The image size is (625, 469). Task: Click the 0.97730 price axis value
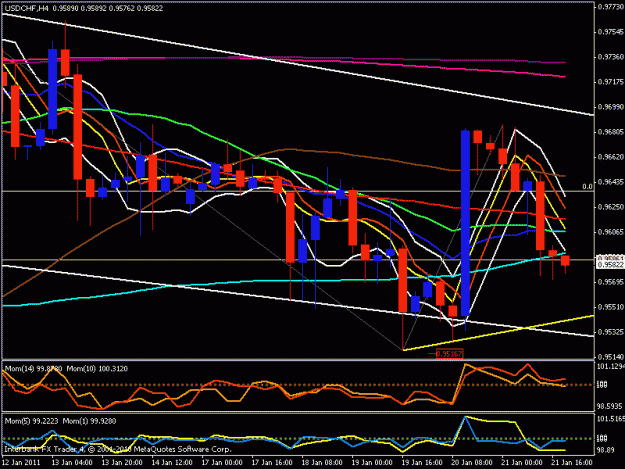tap(611, 6)
